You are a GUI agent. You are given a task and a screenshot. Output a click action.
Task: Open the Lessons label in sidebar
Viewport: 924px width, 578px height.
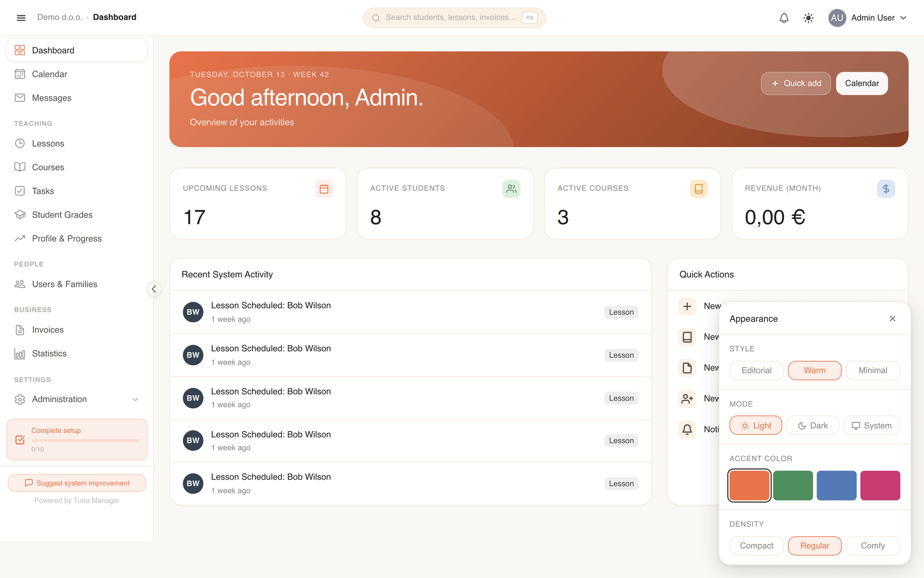pyautogui.click(x=48, y=143)
